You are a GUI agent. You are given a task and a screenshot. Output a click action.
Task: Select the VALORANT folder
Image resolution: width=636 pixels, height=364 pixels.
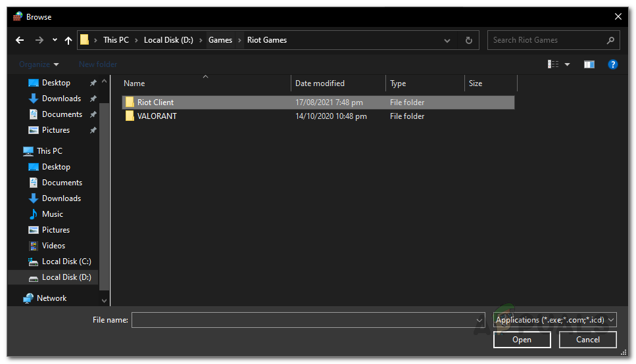(157, 116)
